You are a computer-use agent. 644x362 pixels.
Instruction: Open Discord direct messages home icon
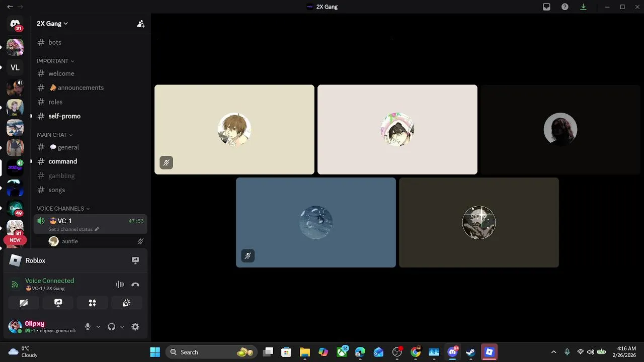pos(15,24)
